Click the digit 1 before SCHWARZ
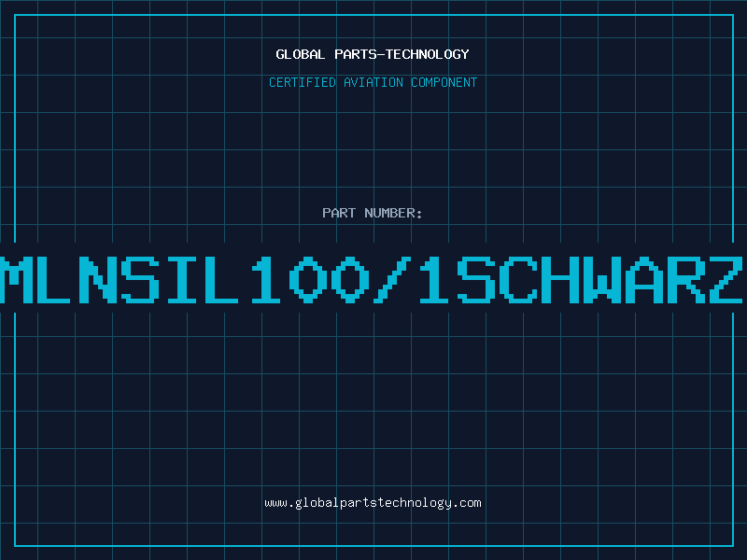The width and height of the screenshot is (747, 560). 434,280
